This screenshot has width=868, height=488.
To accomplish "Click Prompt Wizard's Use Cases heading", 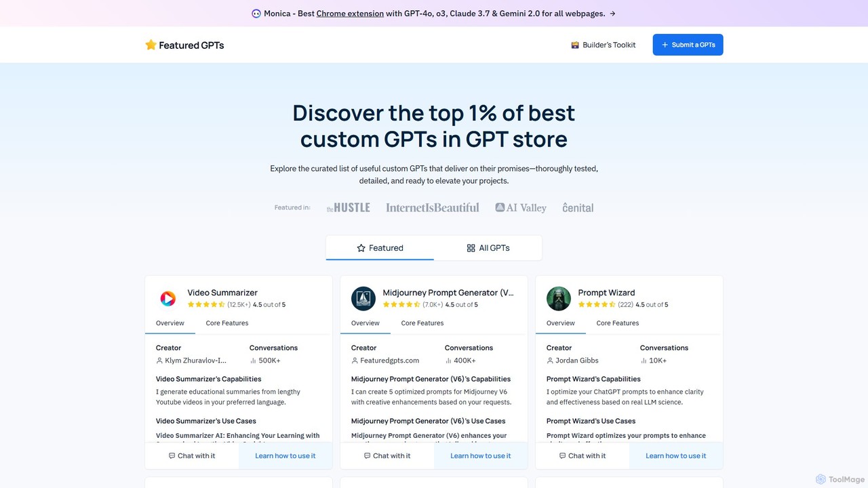I will click(591, 421).
